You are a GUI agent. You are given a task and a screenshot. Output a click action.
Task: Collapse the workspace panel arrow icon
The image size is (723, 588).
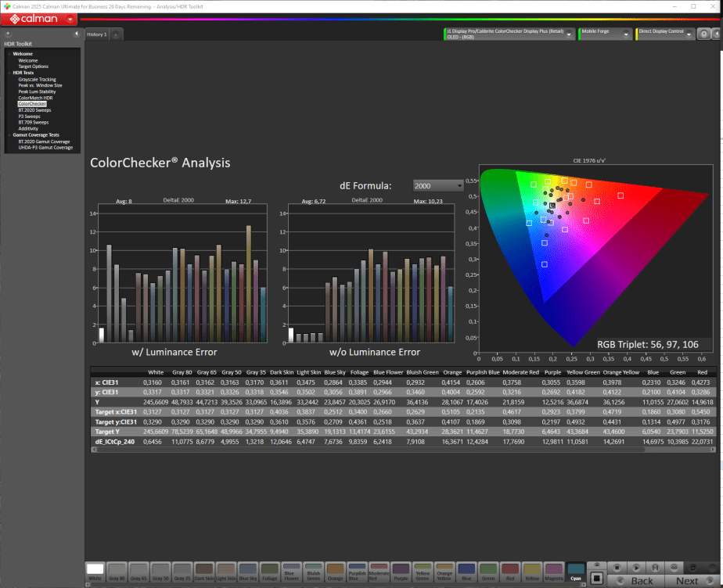[x=75, y=34]
